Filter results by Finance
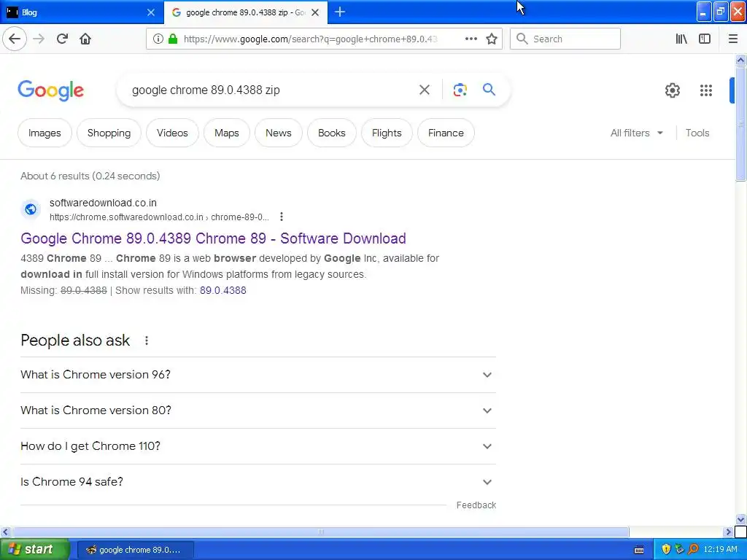 [x=446, y=133]
